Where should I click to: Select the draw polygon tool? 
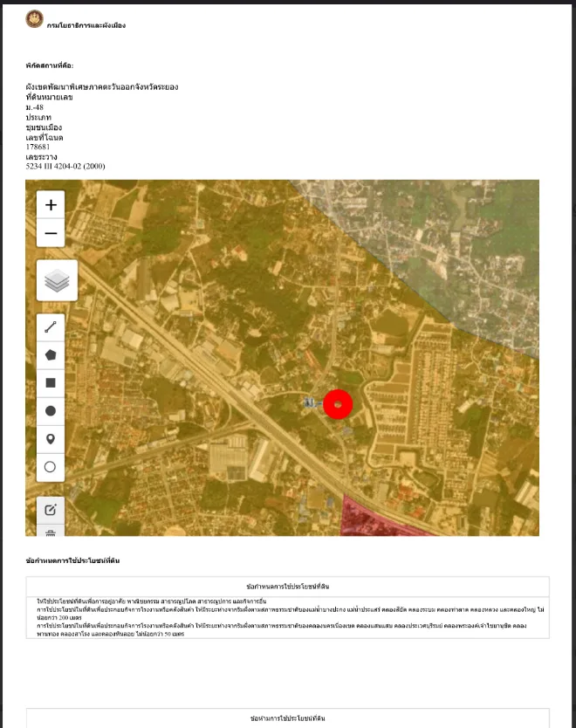51,355
